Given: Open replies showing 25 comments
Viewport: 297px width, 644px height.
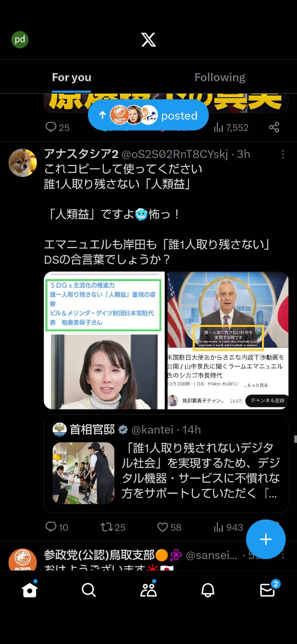Looking at the screenshot, I should click(x=57, y=127).
